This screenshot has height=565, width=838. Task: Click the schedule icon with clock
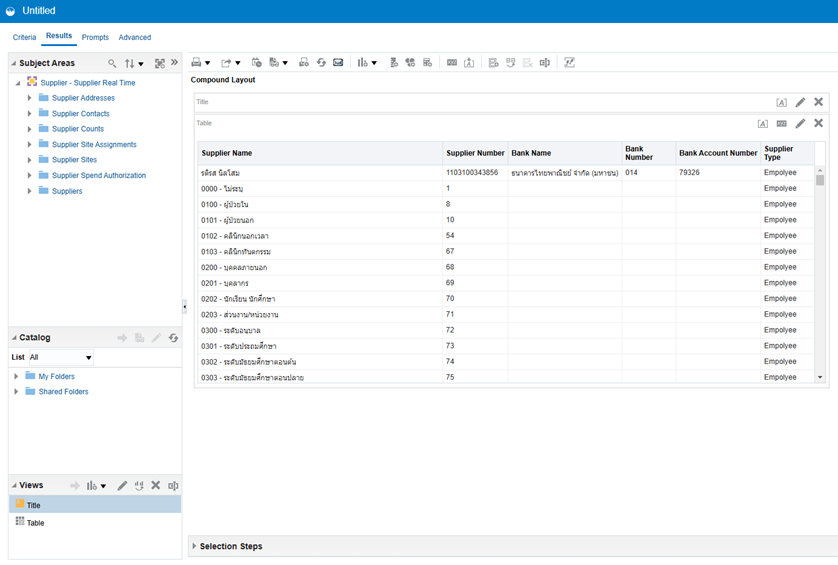tap(257, 63)
